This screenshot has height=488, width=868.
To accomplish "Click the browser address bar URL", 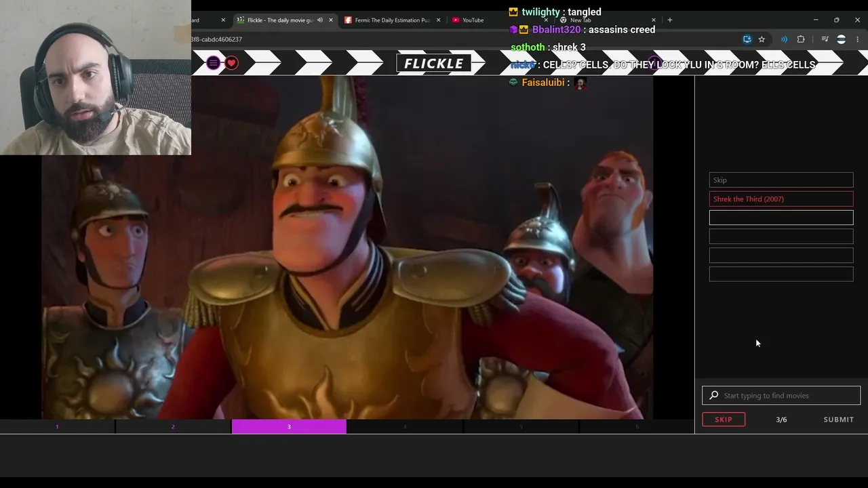I will pyautogui.click(x=217, y=39).
